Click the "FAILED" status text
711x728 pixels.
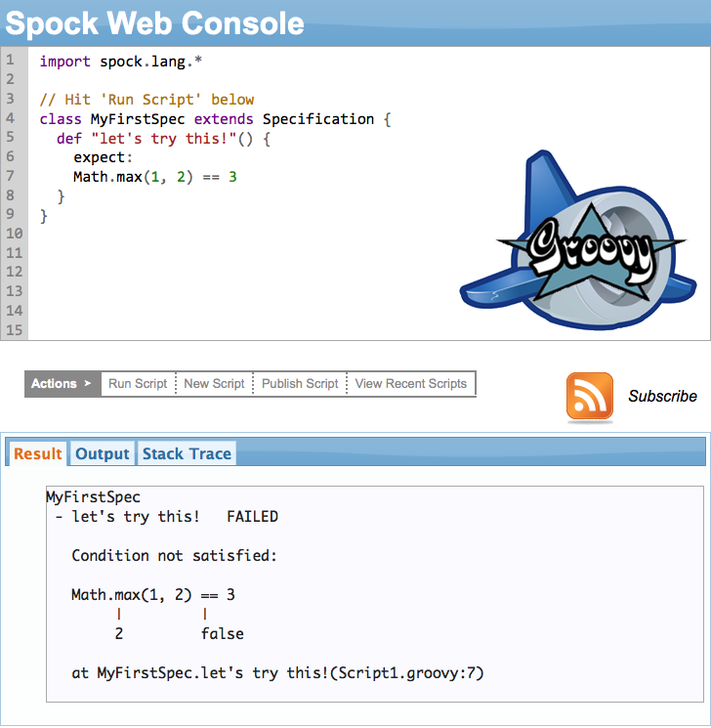[x=253, y=517]
